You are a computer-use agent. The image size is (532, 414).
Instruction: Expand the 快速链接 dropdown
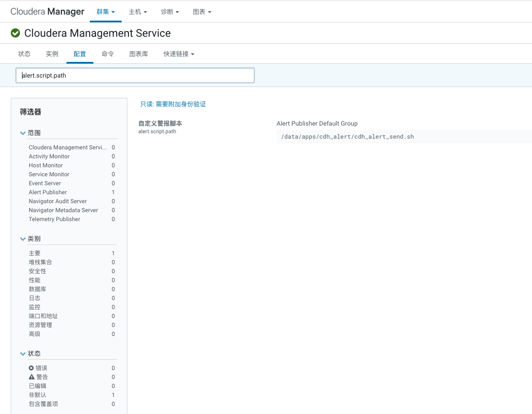click(x=179, y=54)
